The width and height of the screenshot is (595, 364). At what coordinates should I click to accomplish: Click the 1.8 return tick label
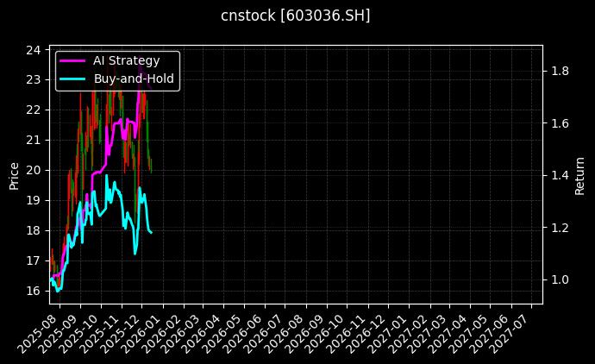(x=560, y=71)
